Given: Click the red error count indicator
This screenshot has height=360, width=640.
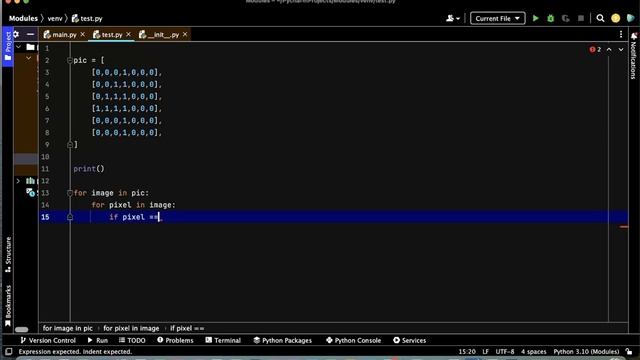Looking at the screenshot, I should tap(595, 49).
